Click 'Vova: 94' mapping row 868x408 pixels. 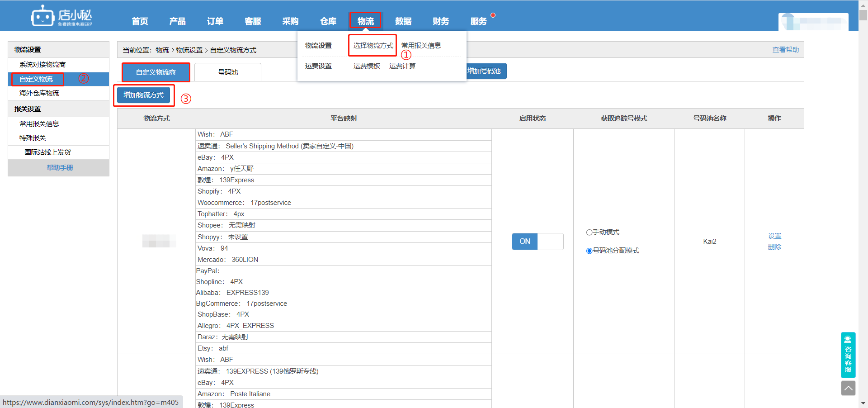pyautogui.click(x=344, y=248)
